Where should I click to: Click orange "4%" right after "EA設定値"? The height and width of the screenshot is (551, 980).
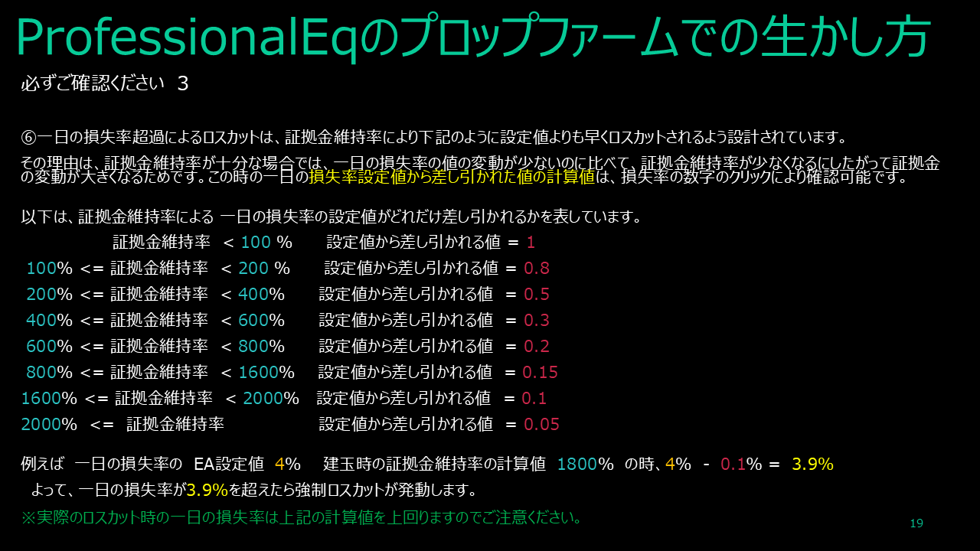click(x=287, y=464)
